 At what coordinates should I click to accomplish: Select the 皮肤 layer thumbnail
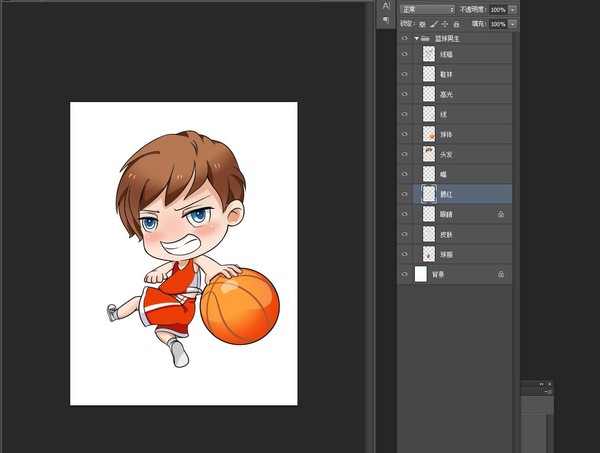pos(429,234)
